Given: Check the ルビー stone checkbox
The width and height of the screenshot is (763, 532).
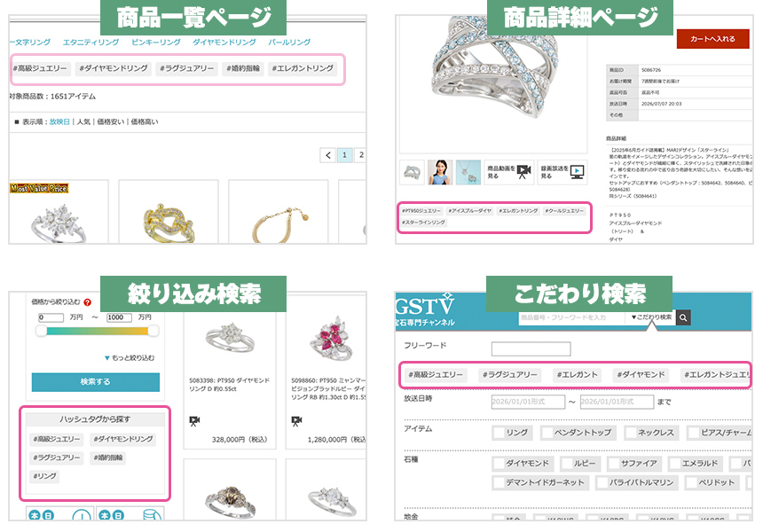Looking at the screenshot, I should pyautogui.click(x=567, y=464).
